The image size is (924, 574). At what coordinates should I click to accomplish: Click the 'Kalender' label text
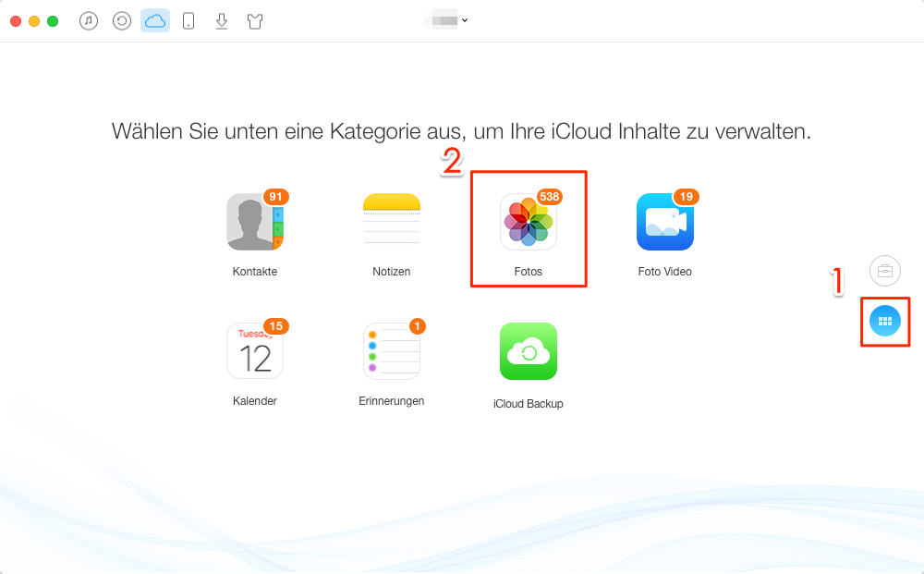click(x=255, y=401)
